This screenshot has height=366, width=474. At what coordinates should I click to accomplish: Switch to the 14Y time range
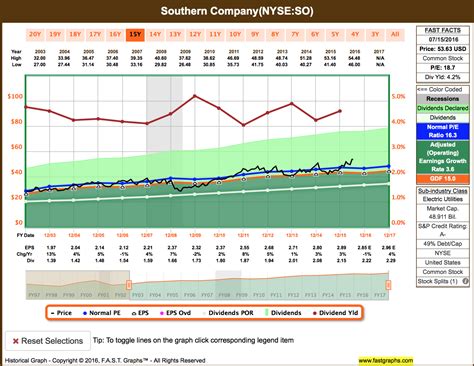pyautogui.click(x=155, y=34)
